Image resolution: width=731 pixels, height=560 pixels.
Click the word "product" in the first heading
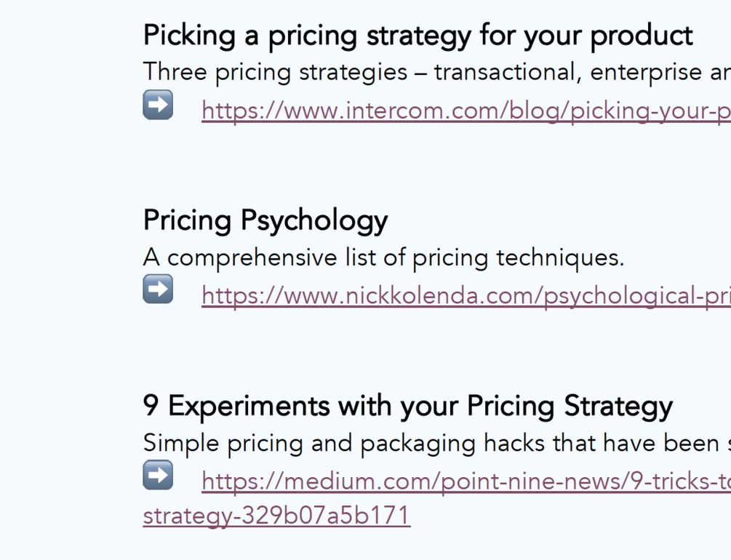click(x=642, y=36)
